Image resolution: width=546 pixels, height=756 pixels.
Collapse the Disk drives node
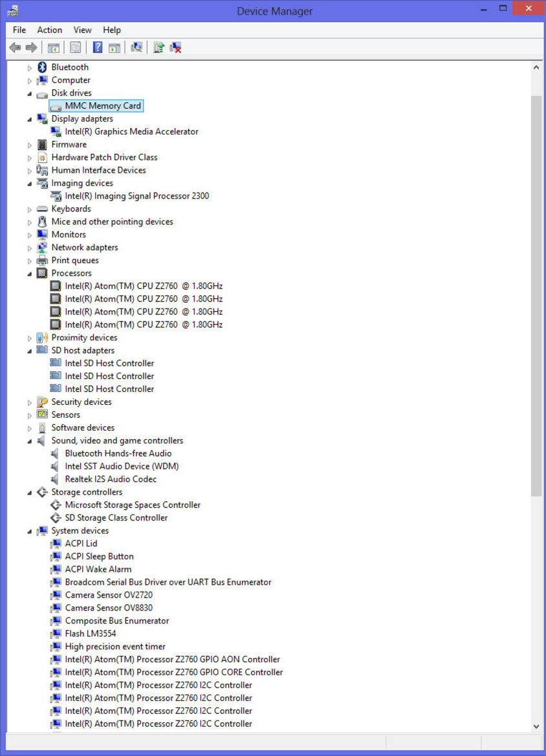coord(29,94)
